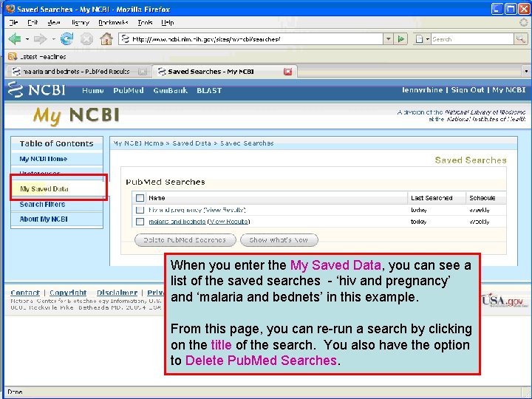Open the Home link in NCBI header
Screen dimensions: 532x399
[93, 91]
